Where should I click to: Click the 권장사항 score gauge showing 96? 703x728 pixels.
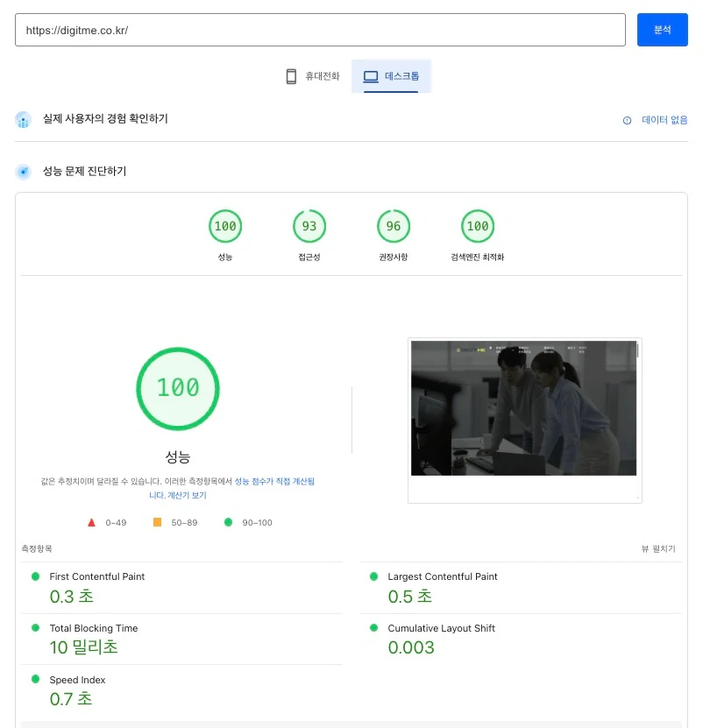click(393, 225)
